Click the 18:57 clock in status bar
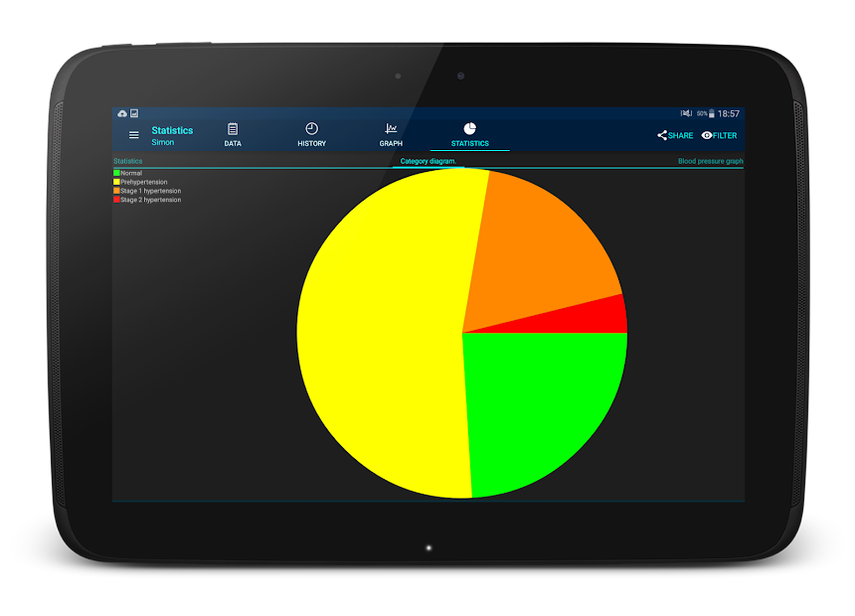Image resolution: width=855 pixels, height=616 pixels. click(x=729, y=113)
